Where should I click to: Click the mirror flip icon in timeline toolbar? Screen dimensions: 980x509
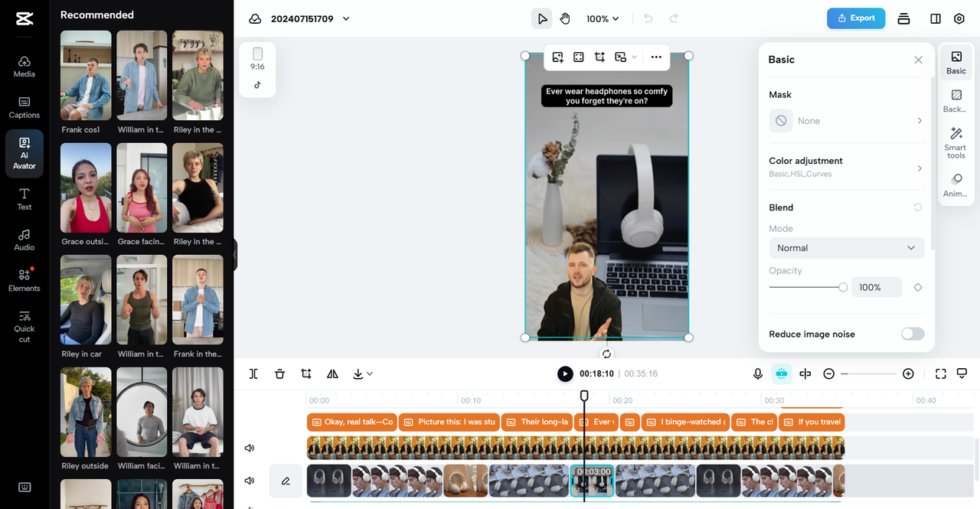pyautogui.click(x=332, y=374)
